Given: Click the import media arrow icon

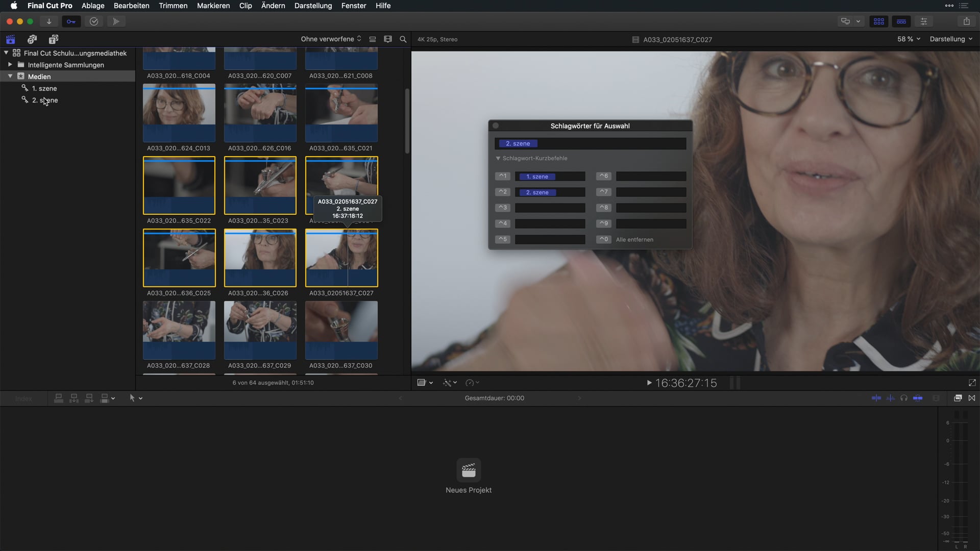Looking at the screenshot, I should [x=49, y=21].
